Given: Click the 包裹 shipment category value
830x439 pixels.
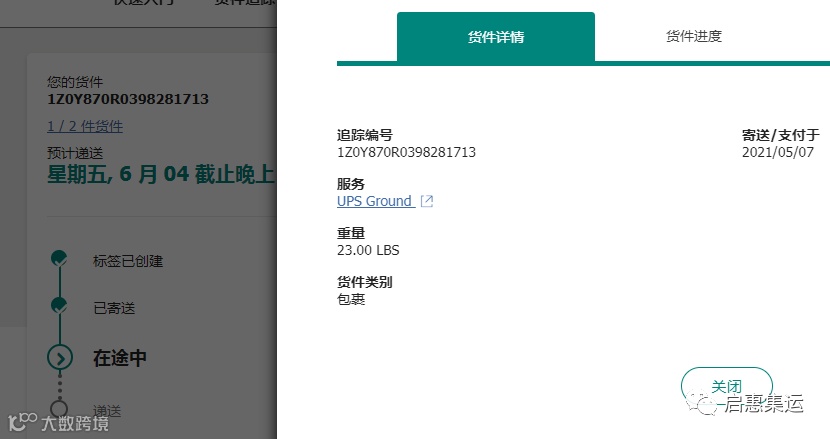Looking at the screenshot, I should 351,300.
